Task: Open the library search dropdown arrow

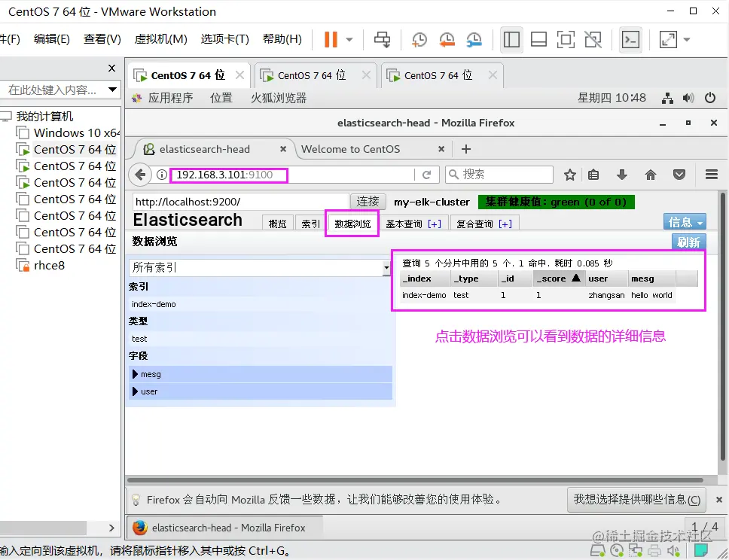Action: point(112,90)
